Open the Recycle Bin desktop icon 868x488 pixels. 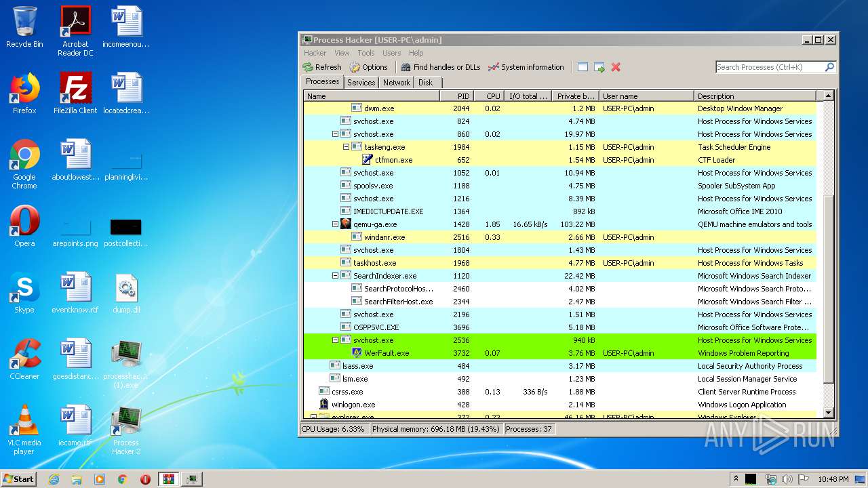coord(24,27)
